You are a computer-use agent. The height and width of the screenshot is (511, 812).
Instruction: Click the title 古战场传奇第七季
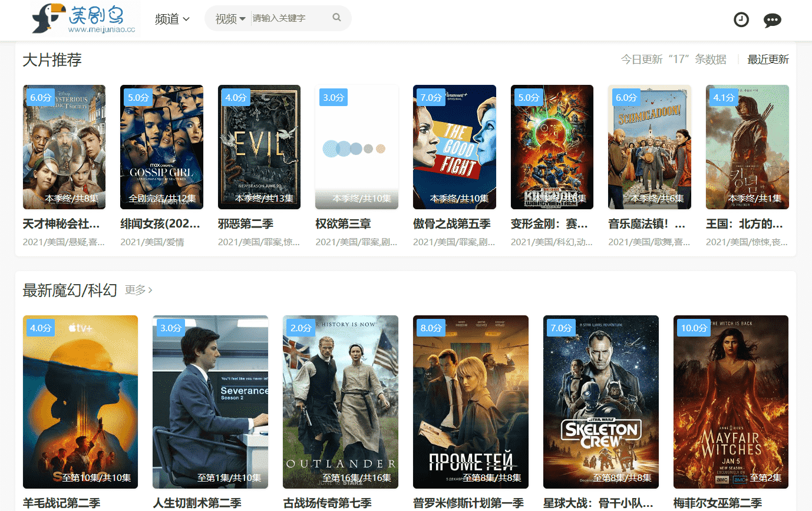(x=327, y=503)
